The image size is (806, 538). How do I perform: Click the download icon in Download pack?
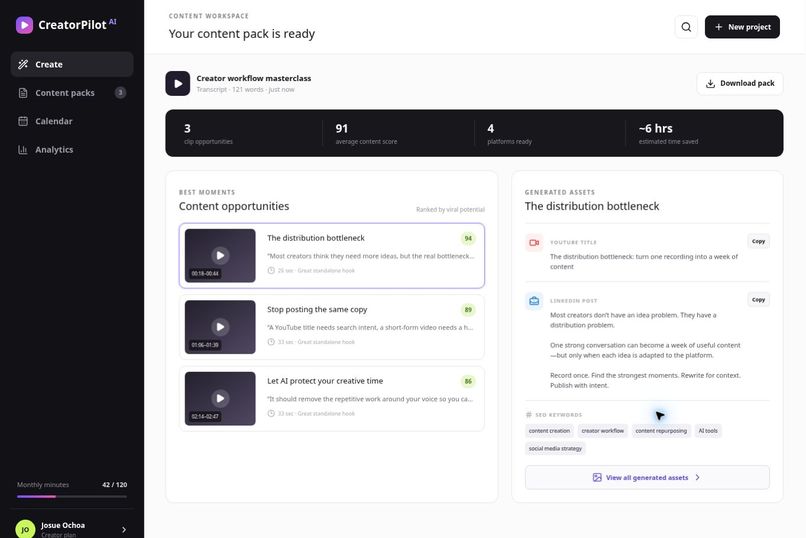coord(710,83)
